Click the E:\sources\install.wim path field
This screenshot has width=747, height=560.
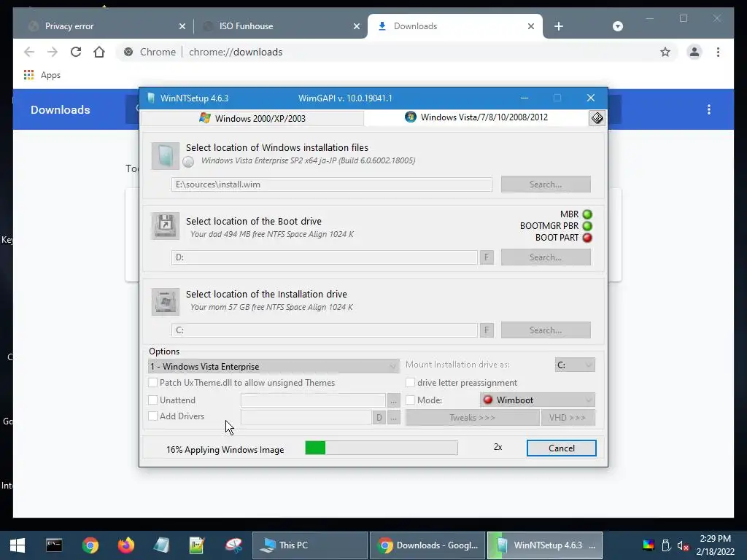coord(332,184)
